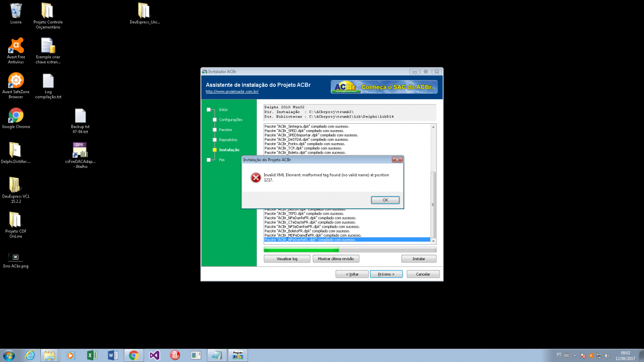644x362 pixels.
Task: Click the red round taskbar icon
Action: [x=175, y=355]
